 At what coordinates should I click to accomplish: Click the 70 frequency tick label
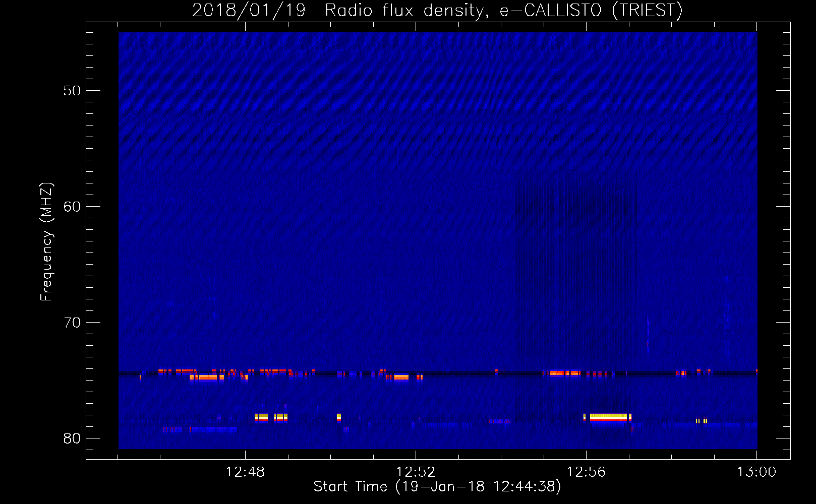[72, 323]
